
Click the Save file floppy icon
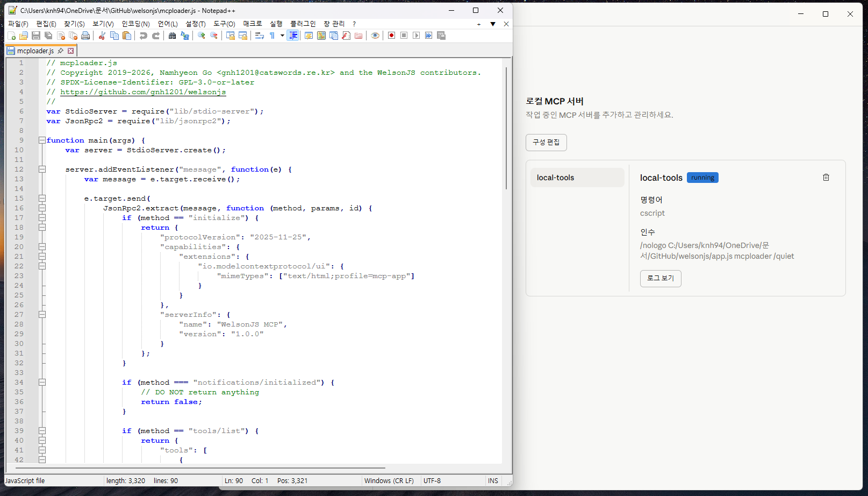tap(36, 36)
